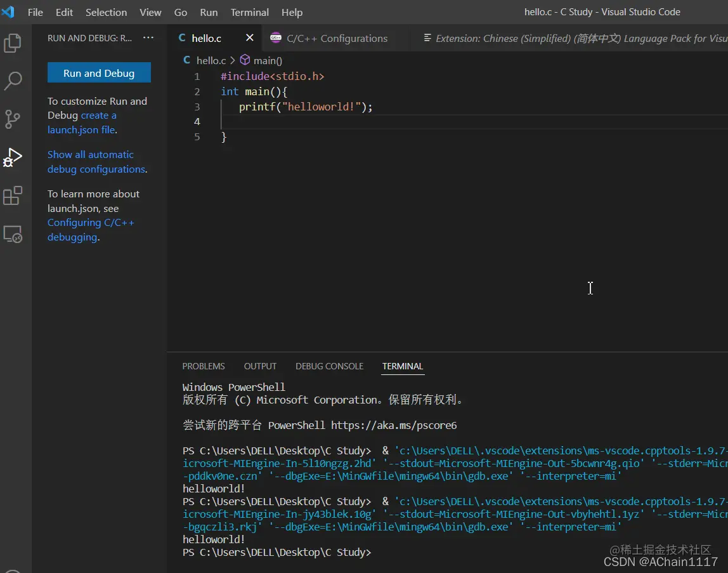This screenshot has width=728, height=573.
Task: Open the Run menu
Action: (x=209, y=12)
